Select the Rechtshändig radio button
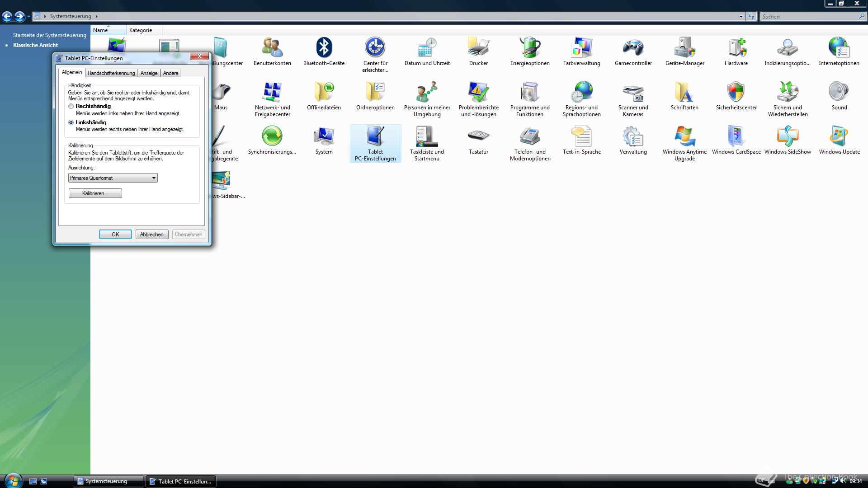The width and height of the screenshot is (868, 488). pos(71,107)
